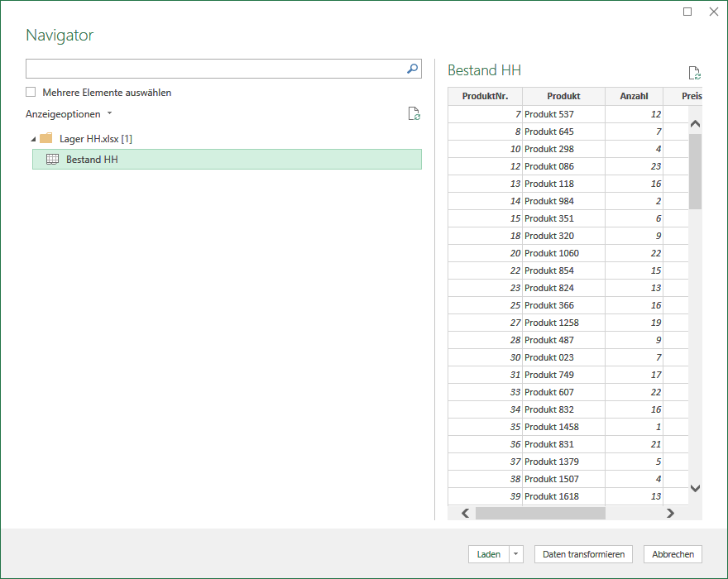Click Daten transformieren button
Screen dimensions: 728x579
coord(583,554)
